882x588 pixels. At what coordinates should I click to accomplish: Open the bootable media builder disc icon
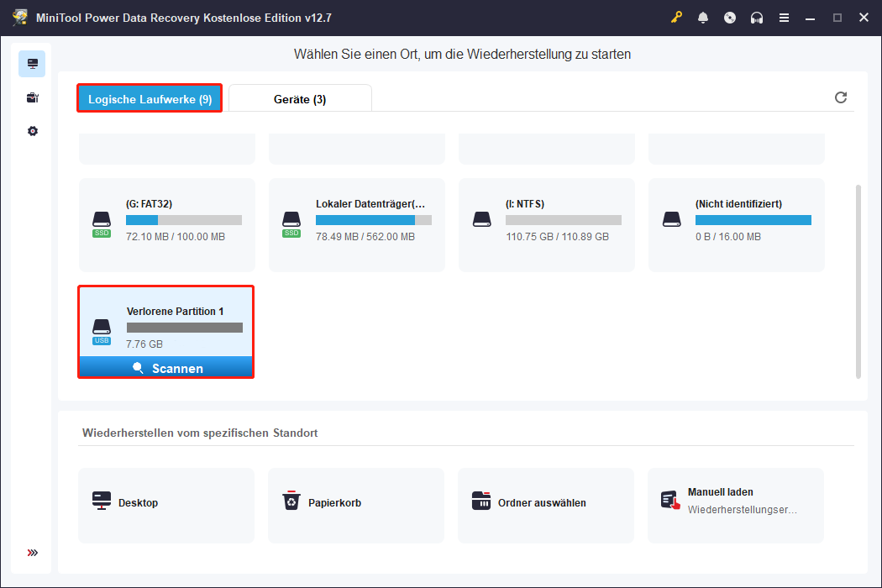click(730, 17)
